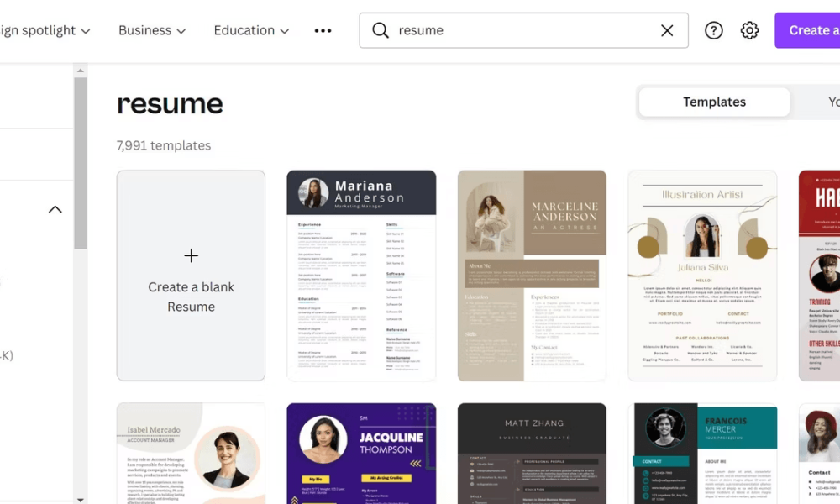Click into the resume search field
The image size is (840, 504).
tap(524, 30)
